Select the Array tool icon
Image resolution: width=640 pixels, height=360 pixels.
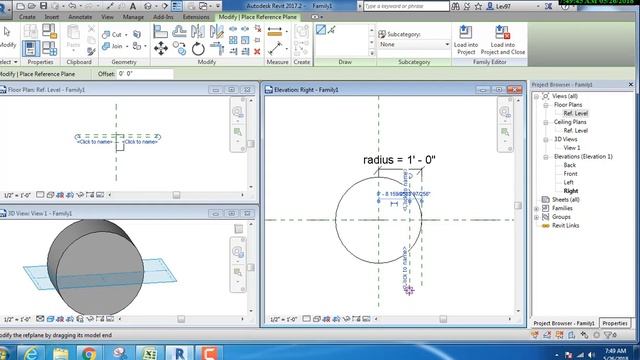pos(233,40)
